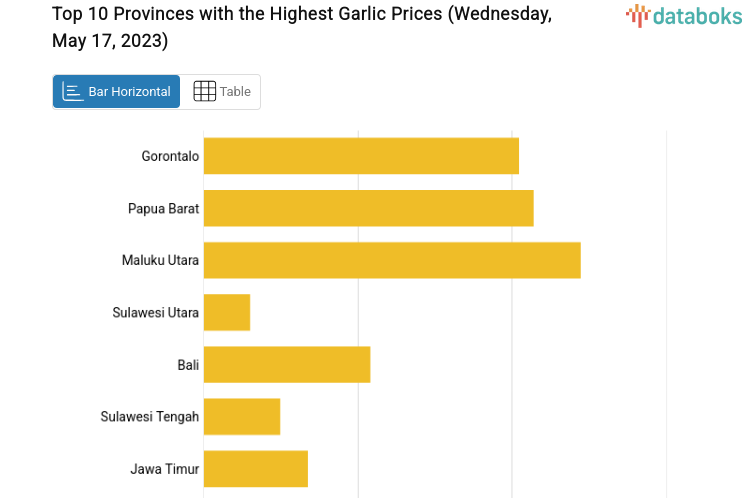This screenshot has height=498, width=753.
Task: Click the Jawa Timur axis label
Action: (x=164, y=468)
